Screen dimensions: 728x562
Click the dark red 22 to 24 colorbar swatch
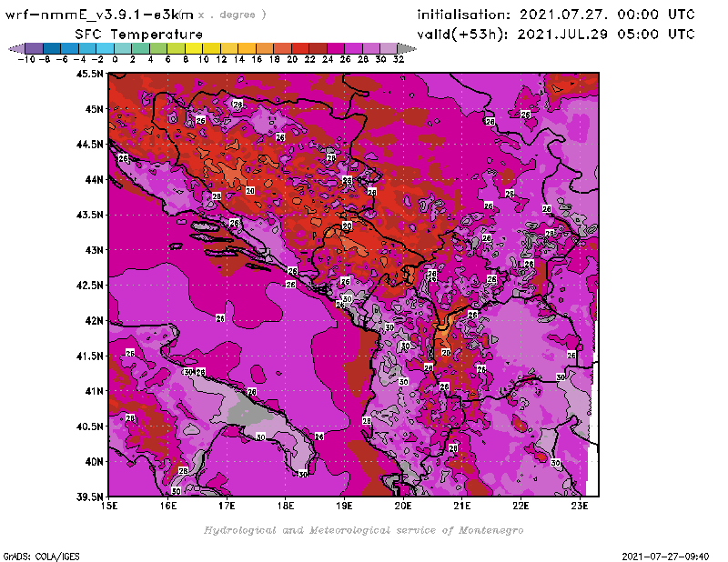318,48
